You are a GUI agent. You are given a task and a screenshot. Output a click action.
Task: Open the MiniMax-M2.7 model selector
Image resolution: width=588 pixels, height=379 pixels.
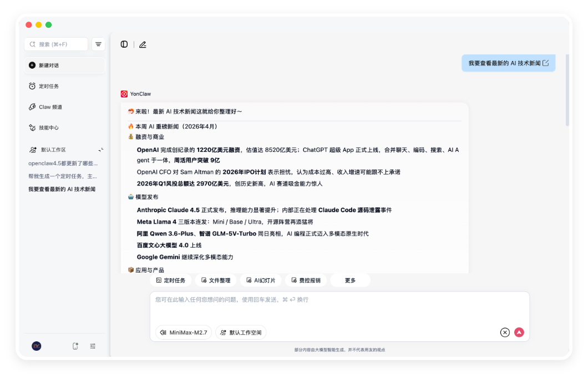click(x=184, y=332)
